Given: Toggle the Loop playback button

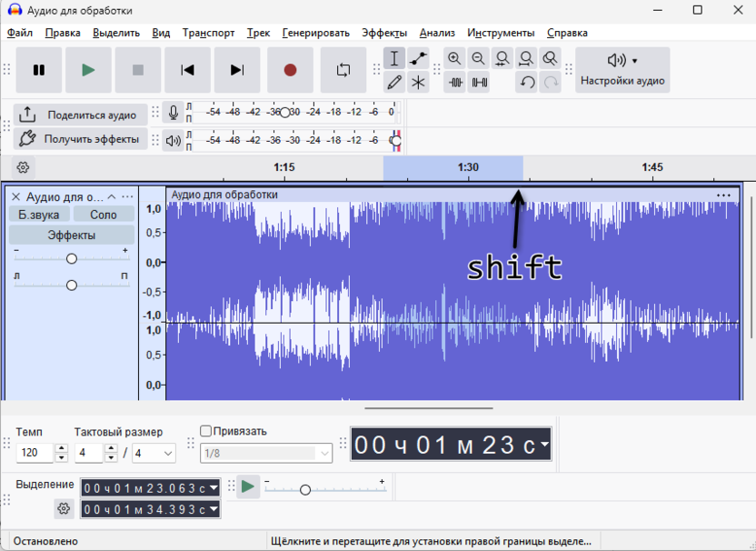Looking at the screenshot, I should tap(343, 70).
